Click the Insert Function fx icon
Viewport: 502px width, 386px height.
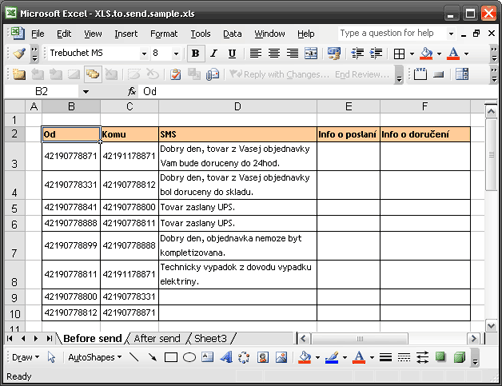(132, 91)
